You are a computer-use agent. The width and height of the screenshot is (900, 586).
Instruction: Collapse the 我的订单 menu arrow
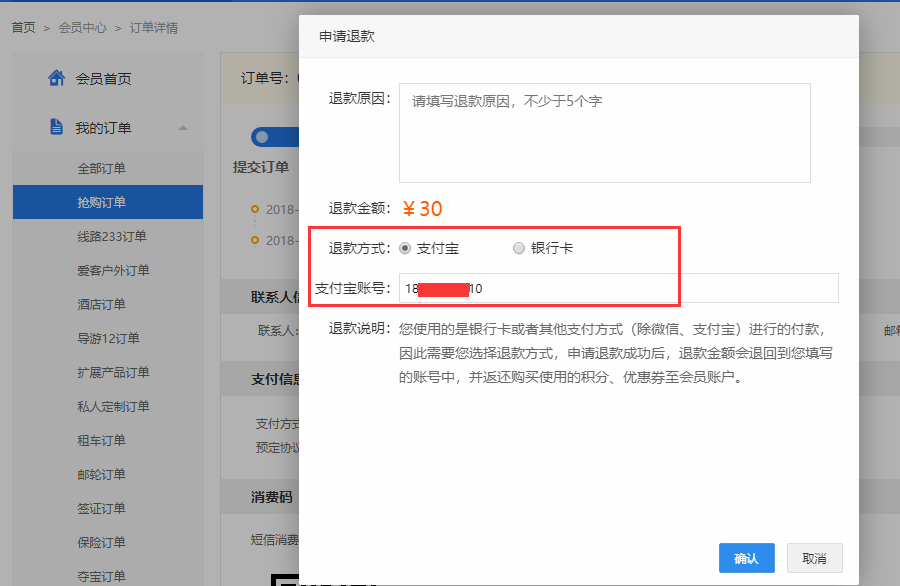point(183,128)
